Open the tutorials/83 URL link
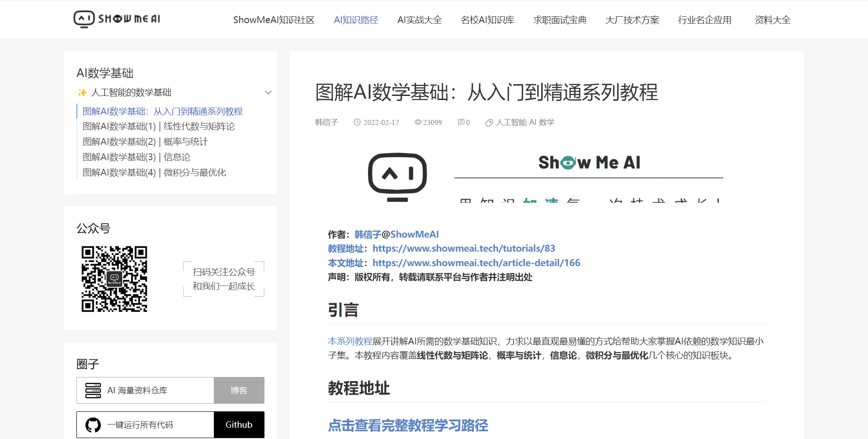 click(x=463, y=248)
